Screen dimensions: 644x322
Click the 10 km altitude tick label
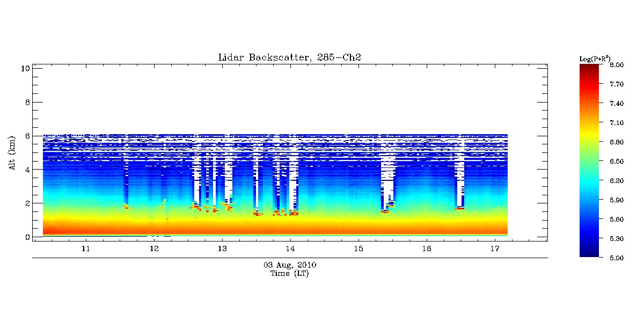pos(24,68)
